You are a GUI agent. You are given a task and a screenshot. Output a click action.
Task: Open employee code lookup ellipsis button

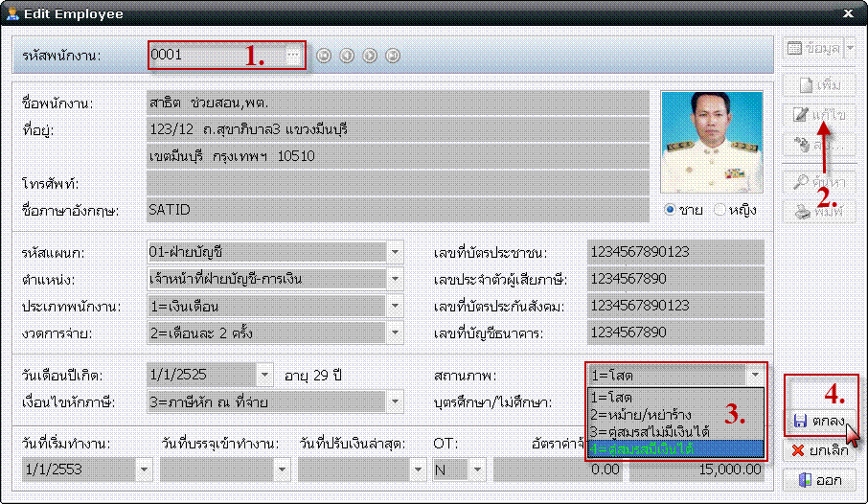click(292, 56)
